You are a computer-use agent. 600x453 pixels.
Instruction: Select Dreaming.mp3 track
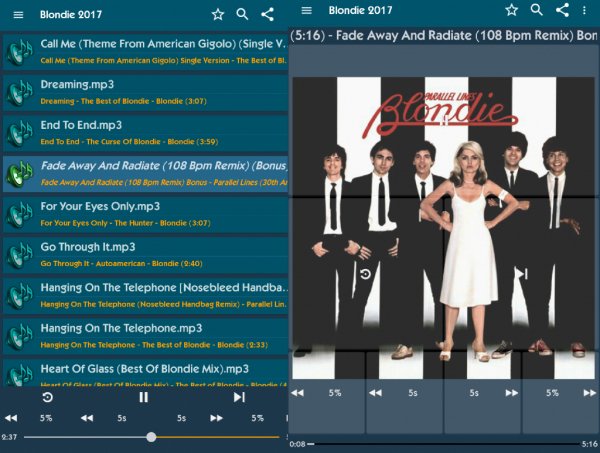(145, 92)
